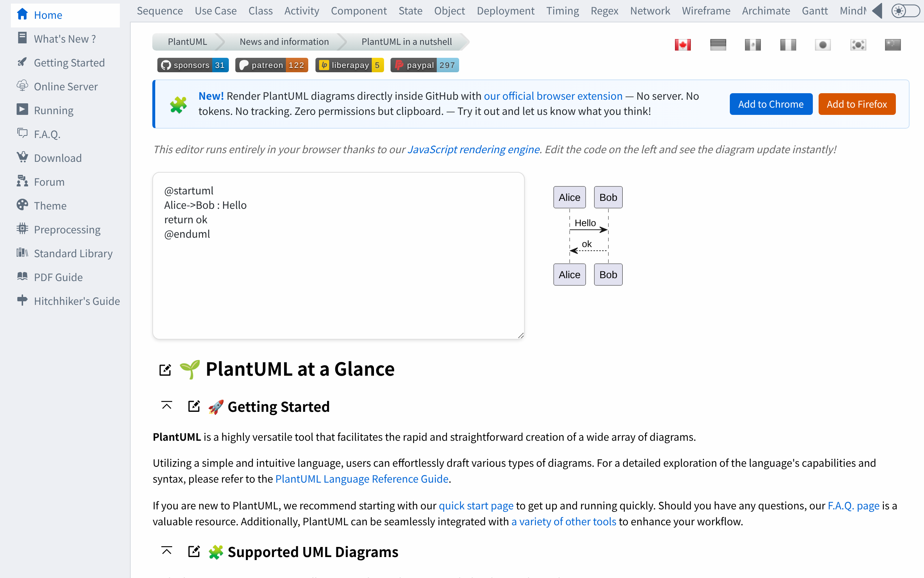Open the Class diagram menu item
Screen dimensions: 924x578
(x=260, y=11)
